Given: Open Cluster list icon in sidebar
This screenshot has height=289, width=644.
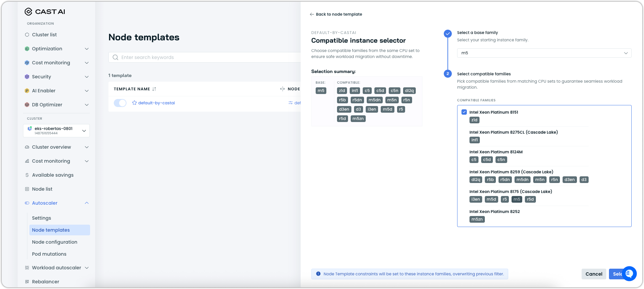Looking at the screenshot, I should tap(27, 35).
